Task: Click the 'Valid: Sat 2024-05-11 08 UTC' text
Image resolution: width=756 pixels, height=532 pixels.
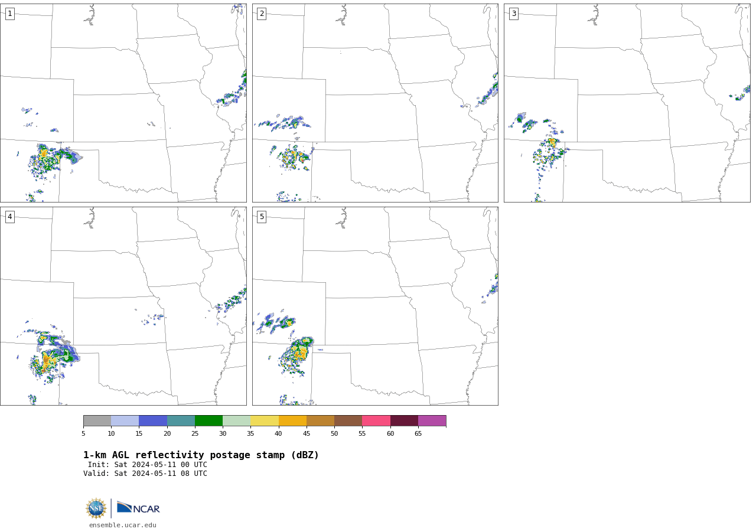Action: 145,474
